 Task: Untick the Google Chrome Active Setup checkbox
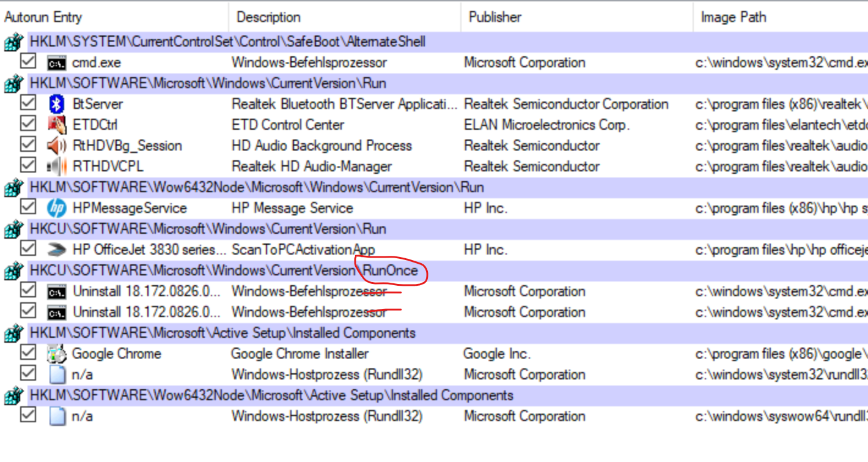coord(28,352)
